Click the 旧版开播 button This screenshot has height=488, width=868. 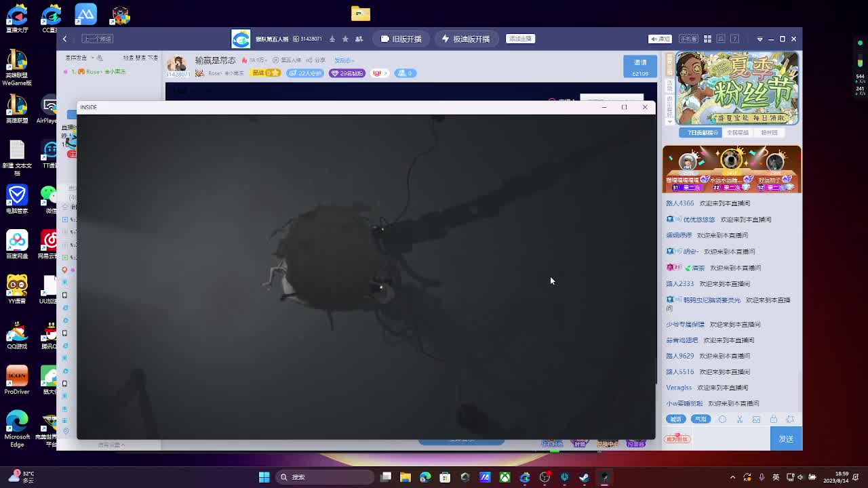tap(401, 39)
